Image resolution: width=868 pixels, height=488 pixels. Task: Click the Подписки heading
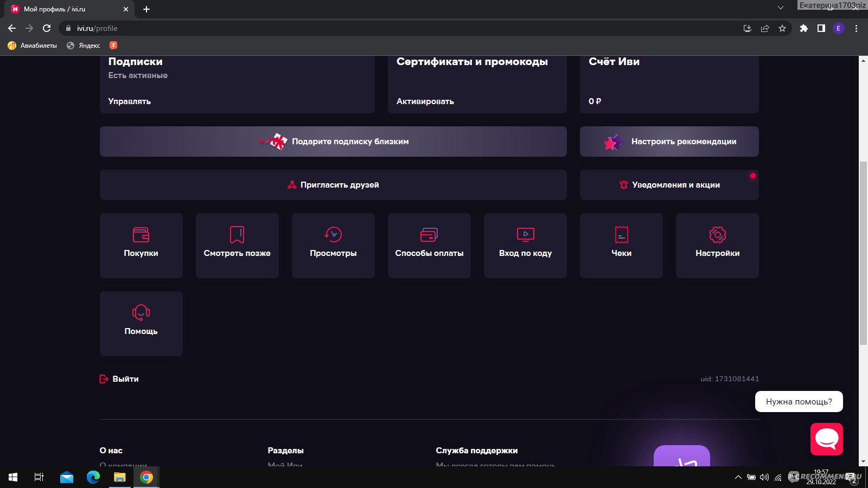[136, 61]
